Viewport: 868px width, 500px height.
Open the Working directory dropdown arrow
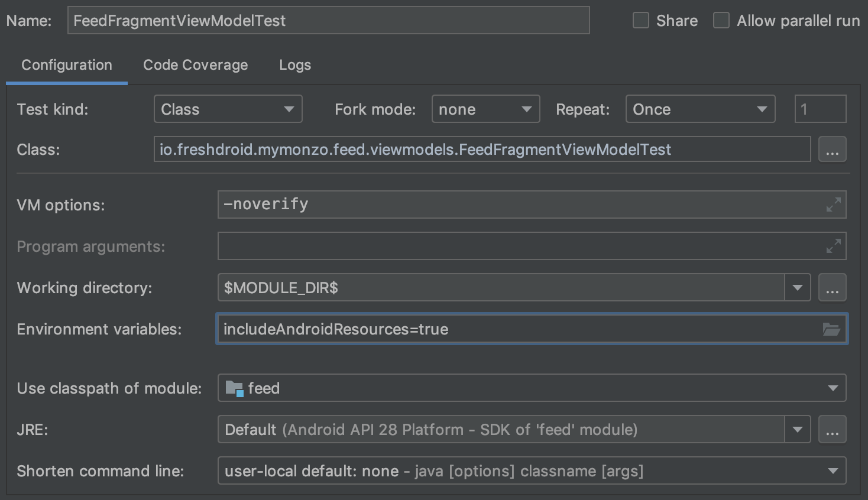pos(798,287)
